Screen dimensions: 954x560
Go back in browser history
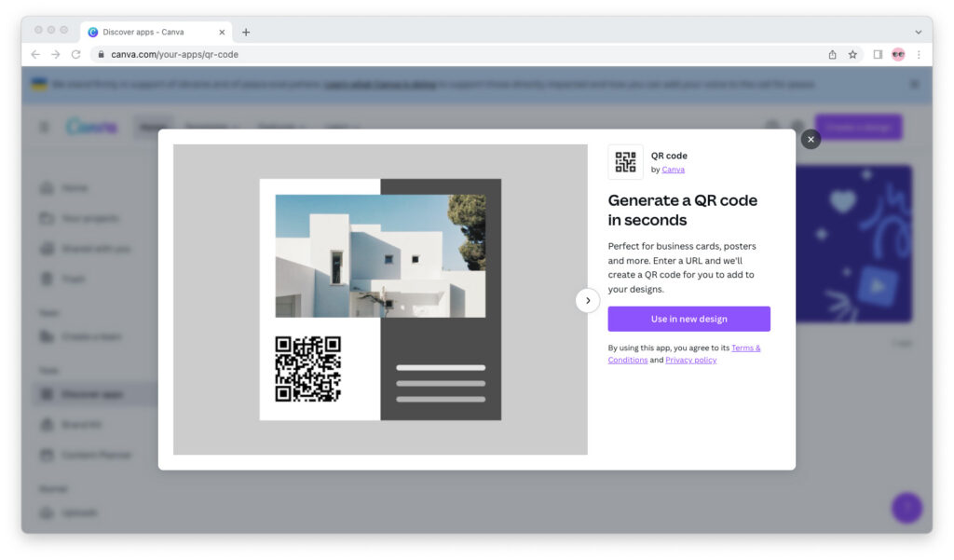(x=35, y=54)
